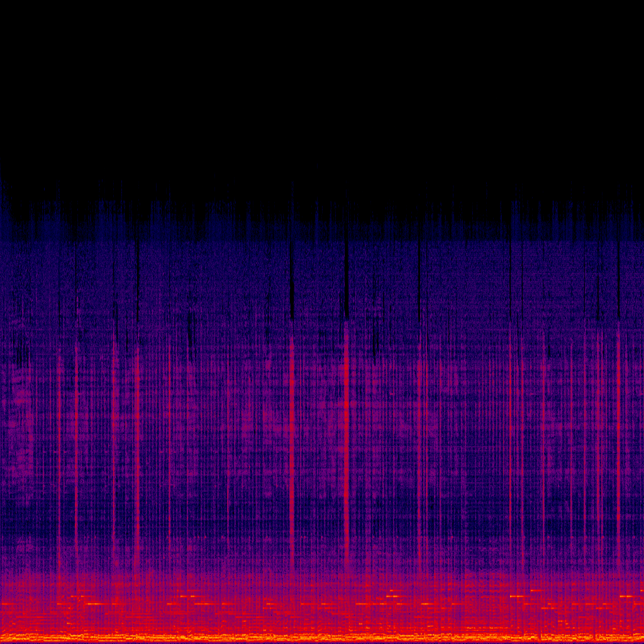Click the orange harmonic dash near the right edge

[x=627, y=596]
